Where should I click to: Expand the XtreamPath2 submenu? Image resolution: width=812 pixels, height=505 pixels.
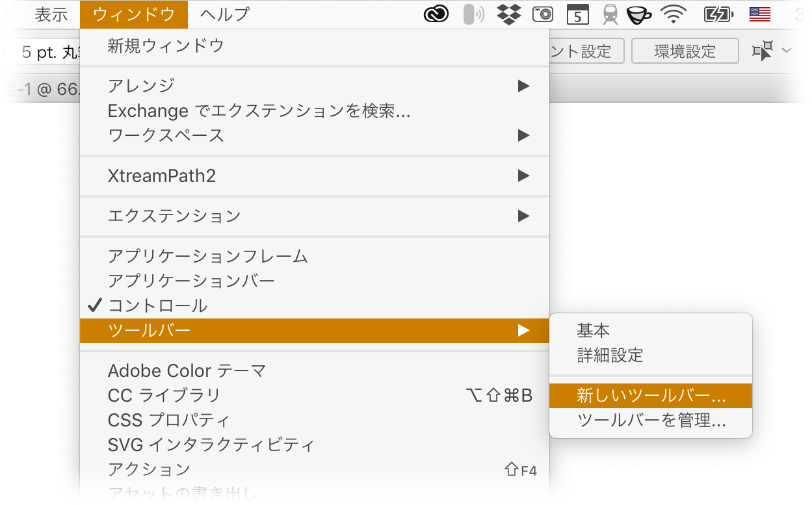click(315, 175)
